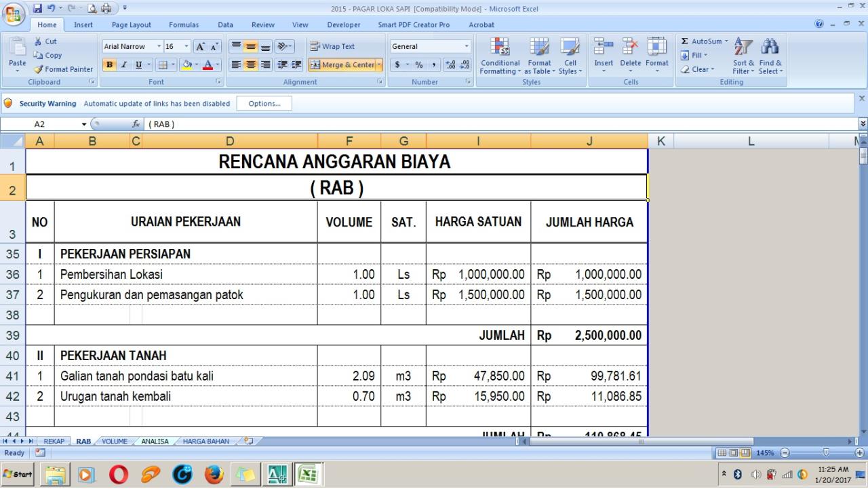Viewport: 868px width, 489px height.
Task: Open Conditional Formatting options
Action: coord(500,56)
